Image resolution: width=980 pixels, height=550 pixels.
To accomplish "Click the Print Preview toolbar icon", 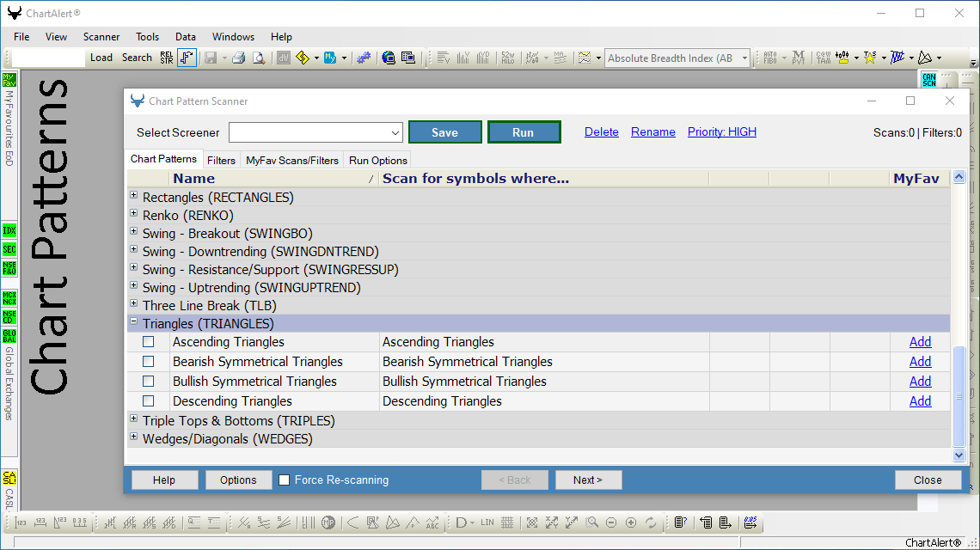I will point(259,58).
